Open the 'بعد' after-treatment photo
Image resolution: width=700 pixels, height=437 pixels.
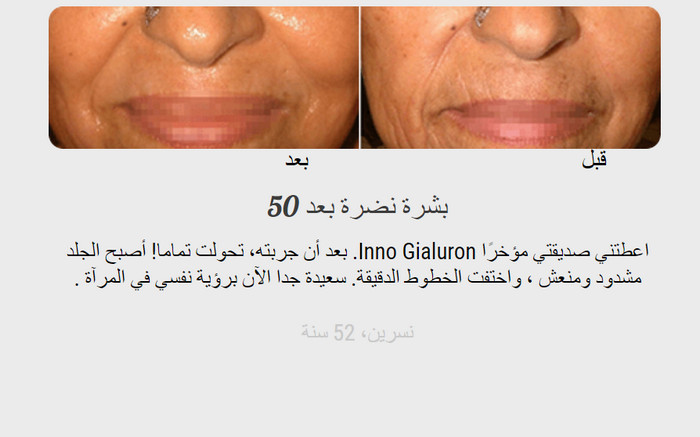point(204,77)
